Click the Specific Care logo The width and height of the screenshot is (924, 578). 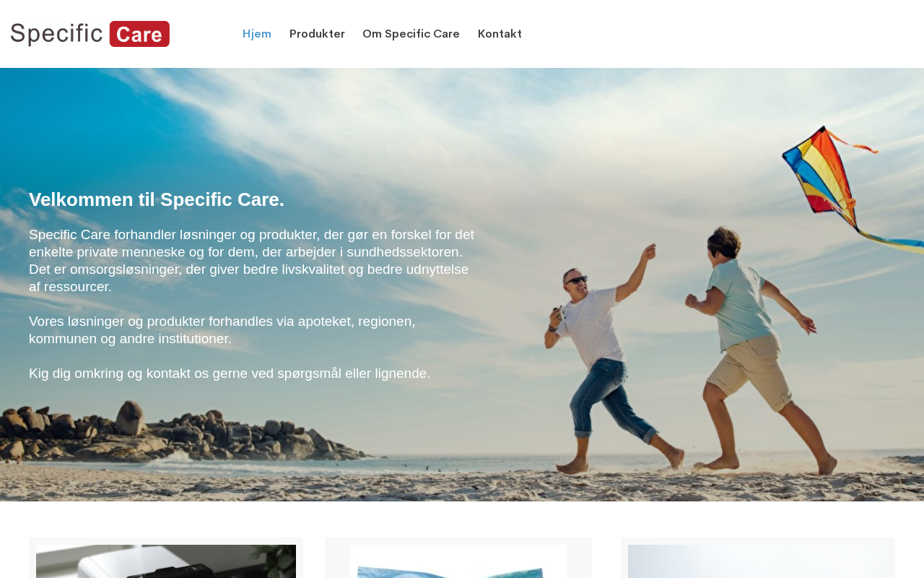90,34
